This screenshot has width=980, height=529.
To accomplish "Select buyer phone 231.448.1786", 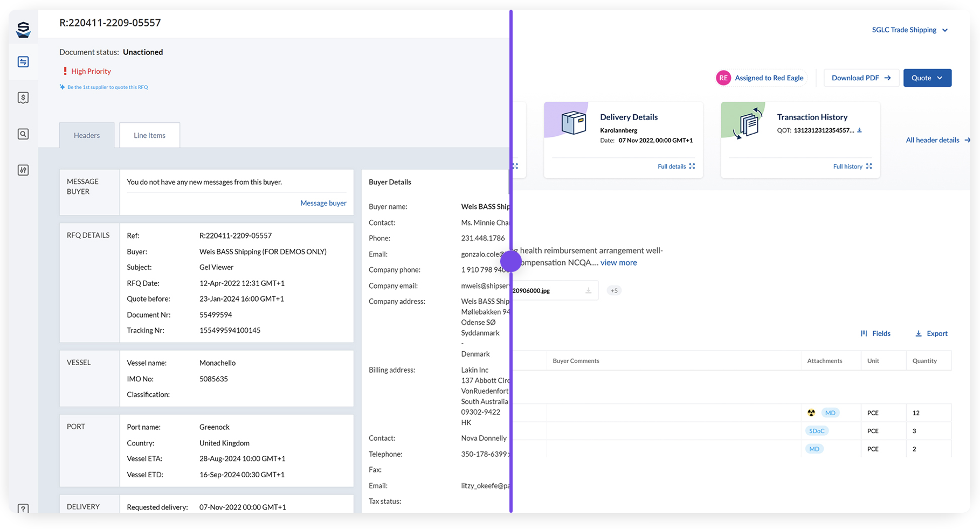I will click(482, 238).
